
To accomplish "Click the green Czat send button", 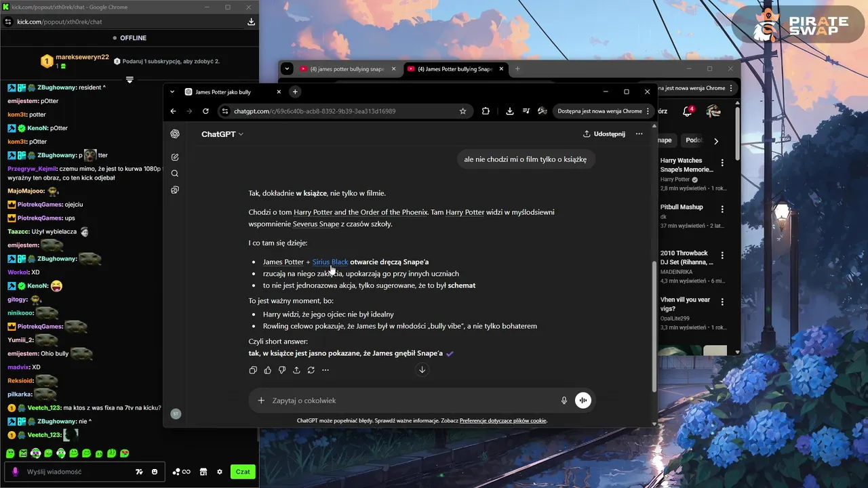I will pyautogui.click(x=242, y=472).
